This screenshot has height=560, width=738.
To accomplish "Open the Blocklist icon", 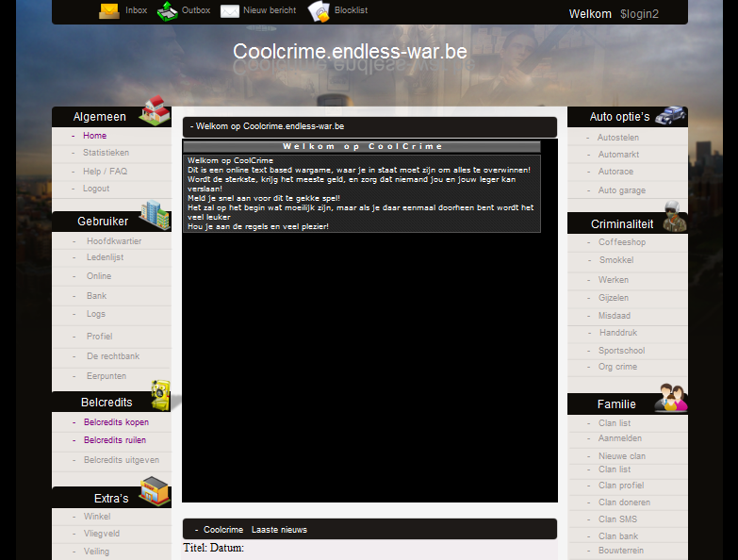I will (319, 11).
